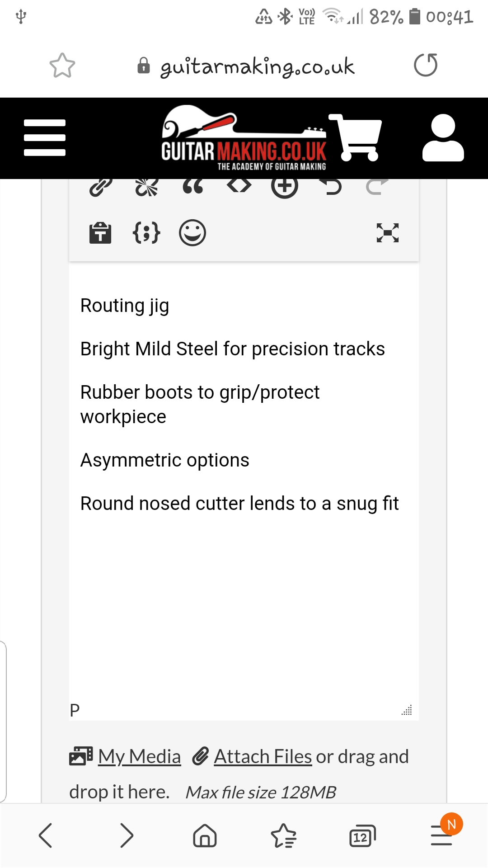Viewport: 488px width, 868px height.
Task: Toggle paste as text
Action: [100, 233]
